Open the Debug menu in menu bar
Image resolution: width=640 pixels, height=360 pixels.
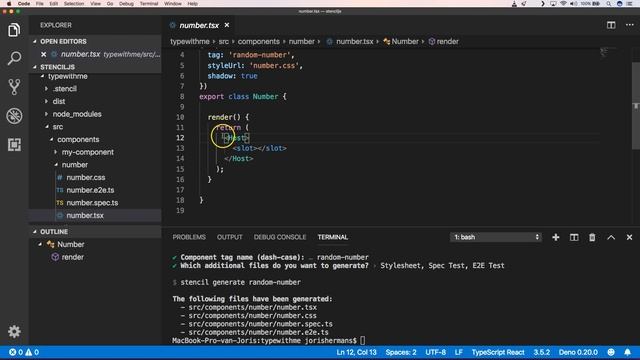126,3
